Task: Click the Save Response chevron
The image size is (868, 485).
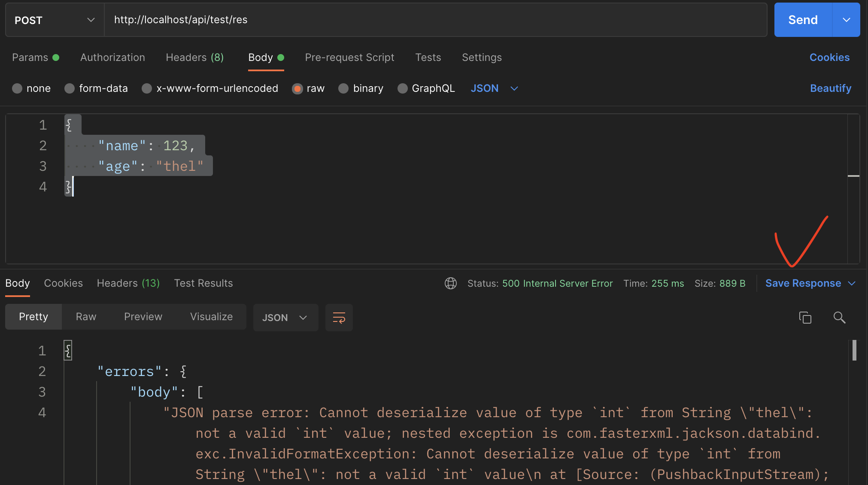Action: tap(852, 283)
